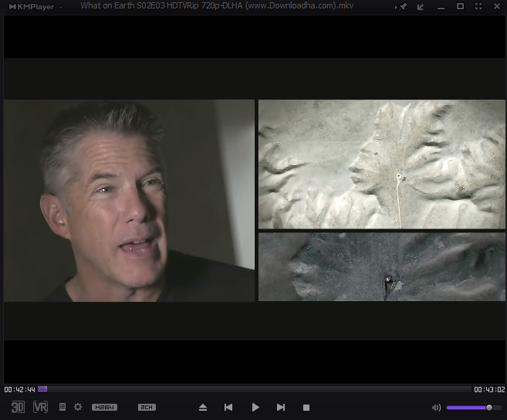Screen dimensions: 507x420
Task: Switch to fullscreen mode icon
Action: click(478, 6)
